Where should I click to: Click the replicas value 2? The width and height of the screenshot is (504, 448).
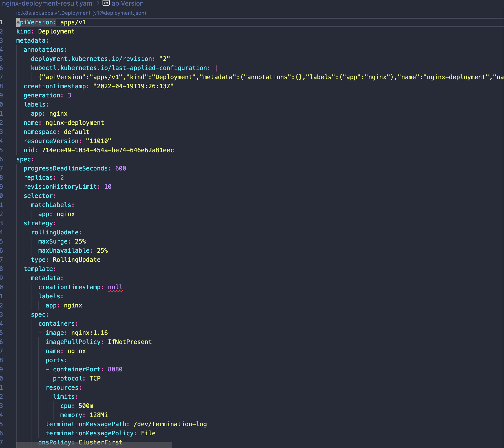coord(62,178)
